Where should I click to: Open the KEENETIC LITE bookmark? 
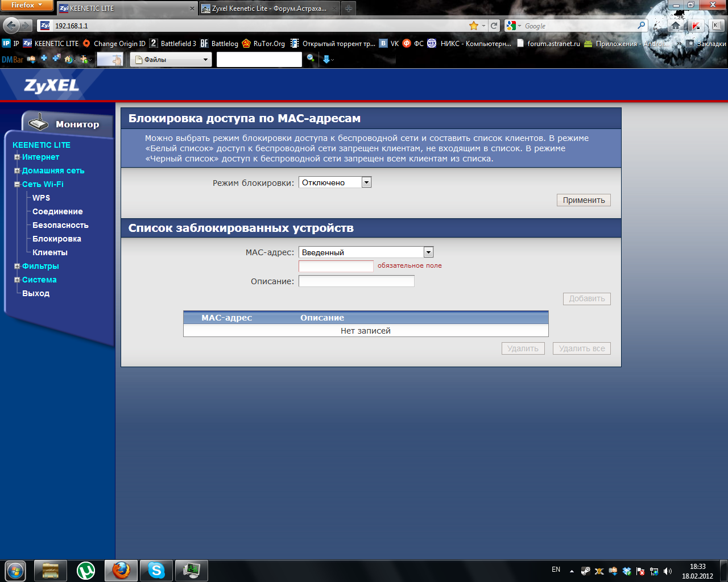[x=51, y=43]
